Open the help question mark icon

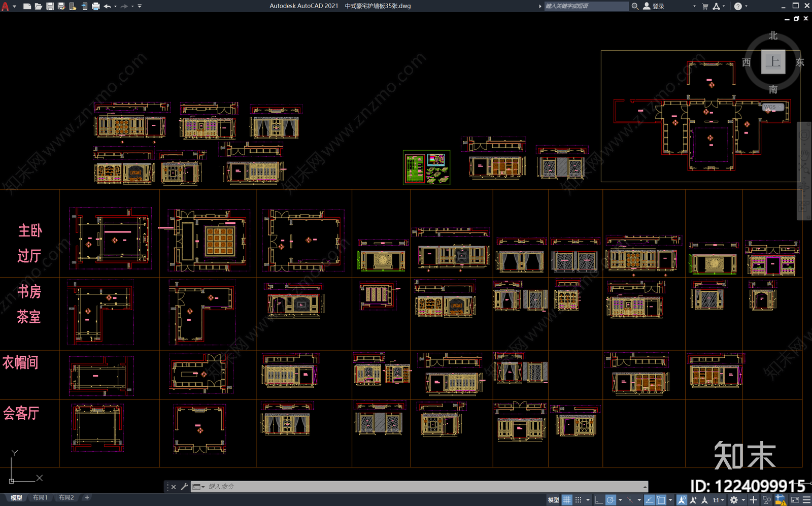tap(738, 6)
